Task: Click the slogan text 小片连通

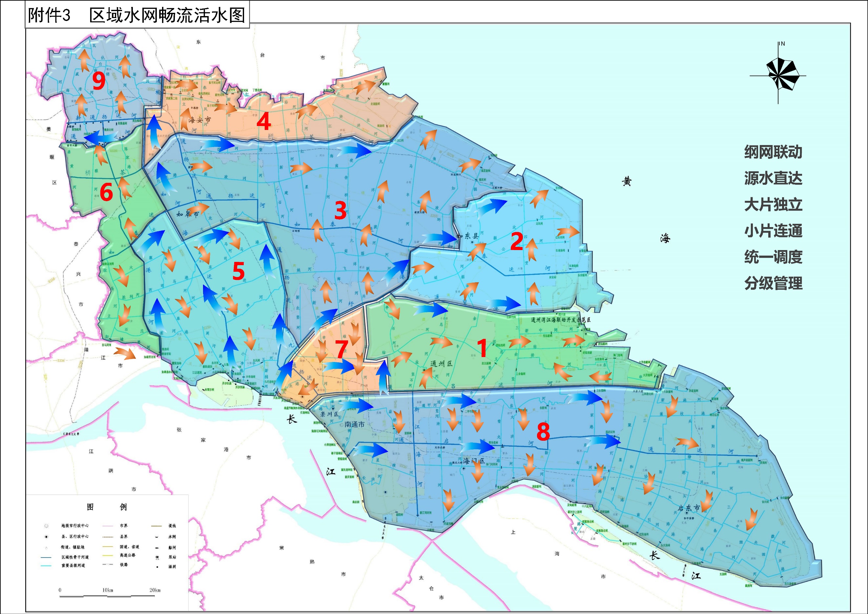Action: pyautogui.click(x=773, y=231)
